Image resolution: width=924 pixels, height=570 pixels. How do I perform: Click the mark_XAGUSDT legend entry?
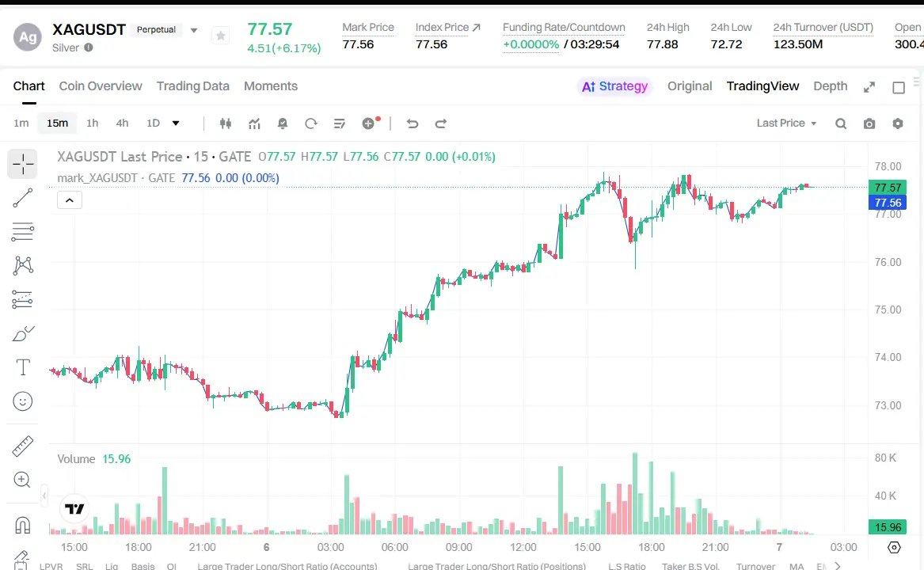click(x=168, y=178)
